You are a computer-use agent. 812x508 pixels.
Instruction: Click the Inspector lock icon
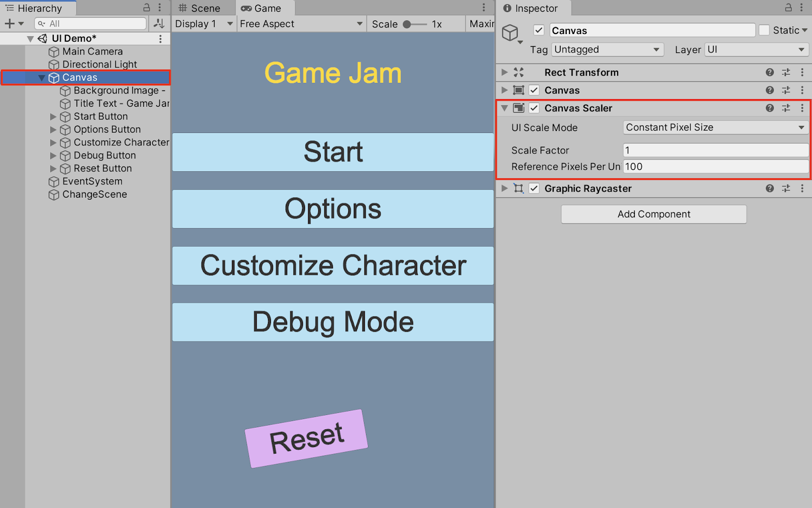coord(788,8)
